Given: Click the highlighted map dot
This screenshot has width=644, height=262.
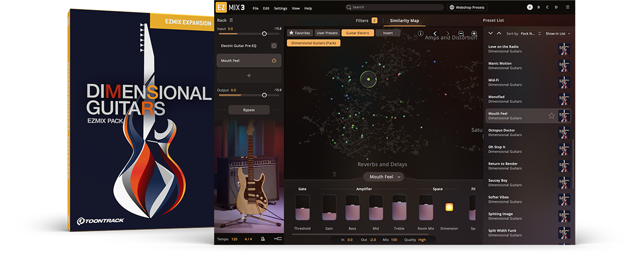Looking at the screenshot, I should [x=368, y=79].
